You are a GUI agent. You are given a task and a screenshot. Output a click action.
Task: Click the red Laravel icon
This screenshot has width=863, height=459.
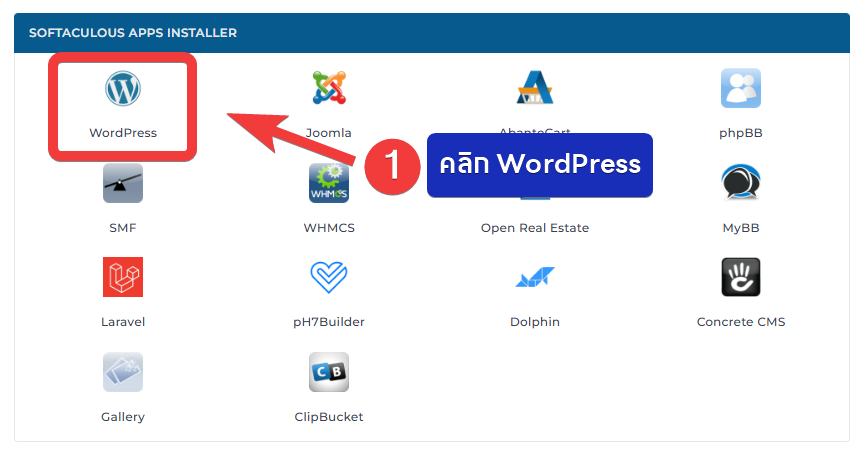[x=123, y=277]
